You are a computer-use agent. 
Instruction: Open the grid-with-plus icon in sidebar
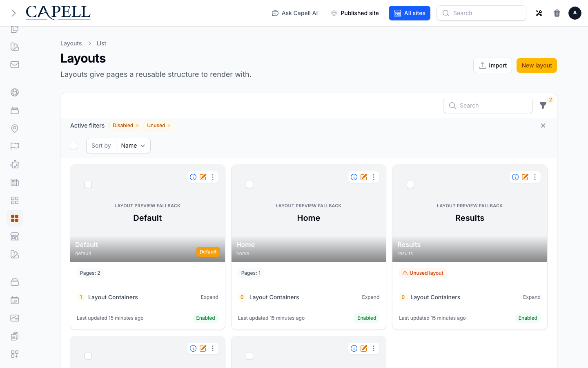click(x=15, y=354)
